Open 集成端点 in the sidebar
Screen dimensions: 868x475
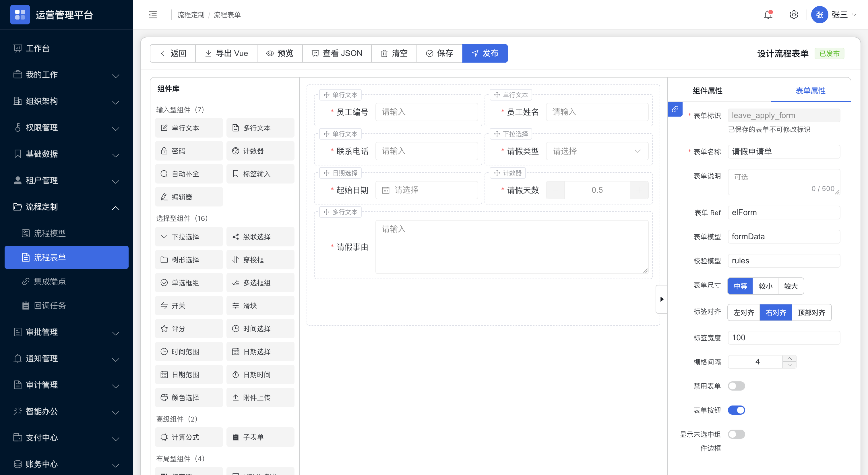67,281
